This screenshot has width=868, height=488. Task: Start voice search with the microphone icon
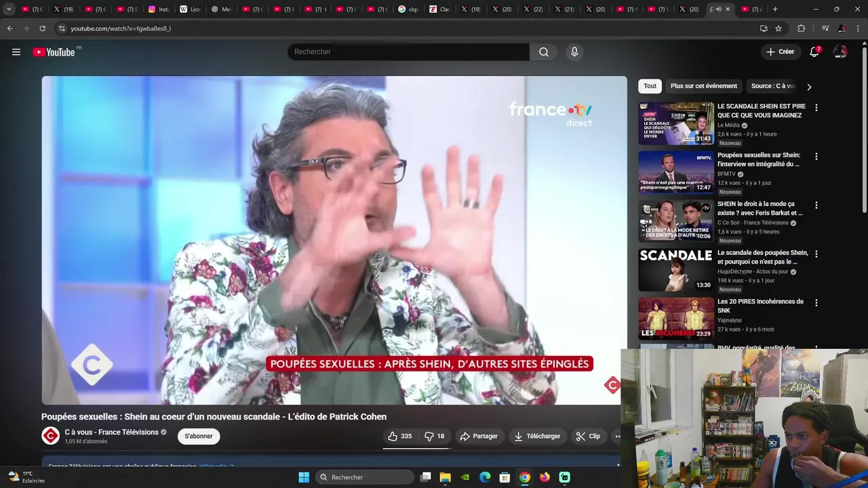(x=574, y=52)
